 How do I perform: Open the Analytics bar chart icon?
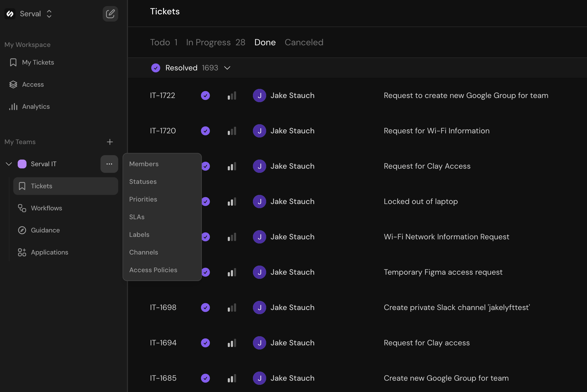click(13, 107)
